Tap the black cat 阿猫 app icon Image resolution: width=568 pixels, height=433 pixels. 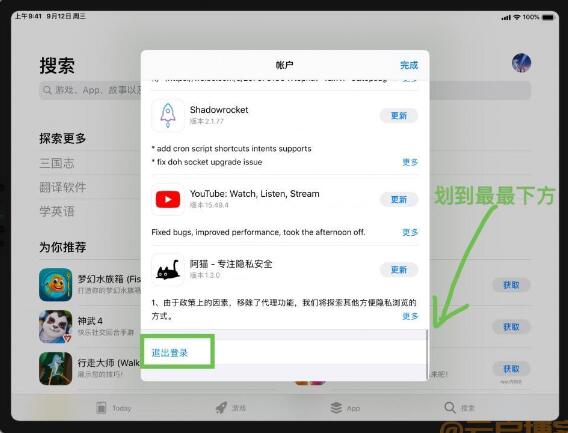coord(168,270)
